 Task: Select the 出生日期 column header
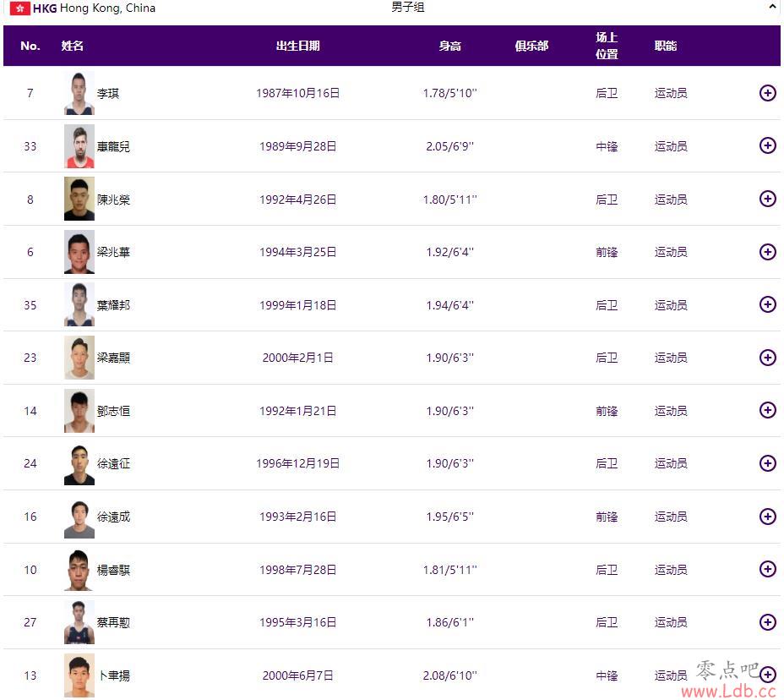[x=297, y=46]
